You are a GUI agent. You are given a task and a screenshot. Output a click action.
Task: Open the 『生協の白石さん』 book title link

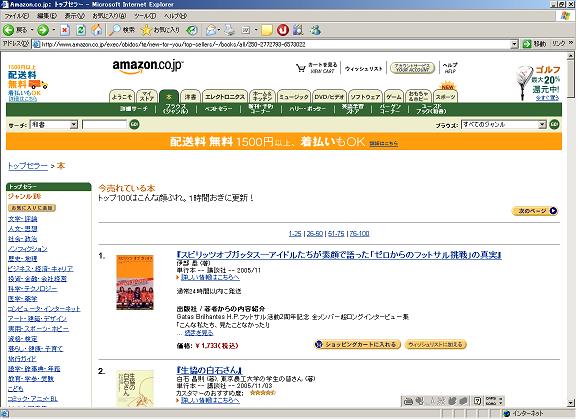tap(209, 370)
